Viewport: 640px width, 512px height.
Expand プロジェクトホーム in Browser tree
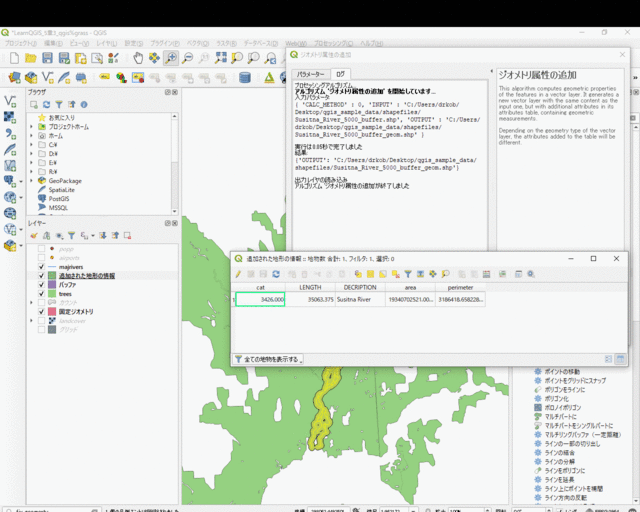31,127
